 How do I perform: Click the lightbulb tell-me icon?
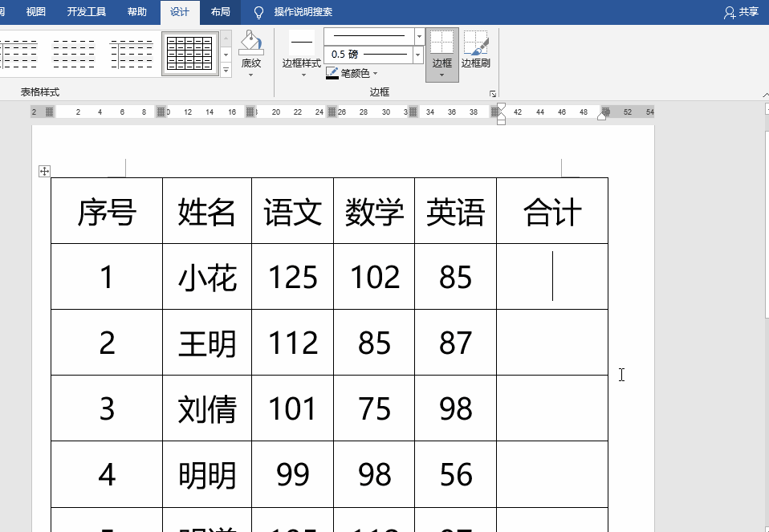(x=258, y=12)
